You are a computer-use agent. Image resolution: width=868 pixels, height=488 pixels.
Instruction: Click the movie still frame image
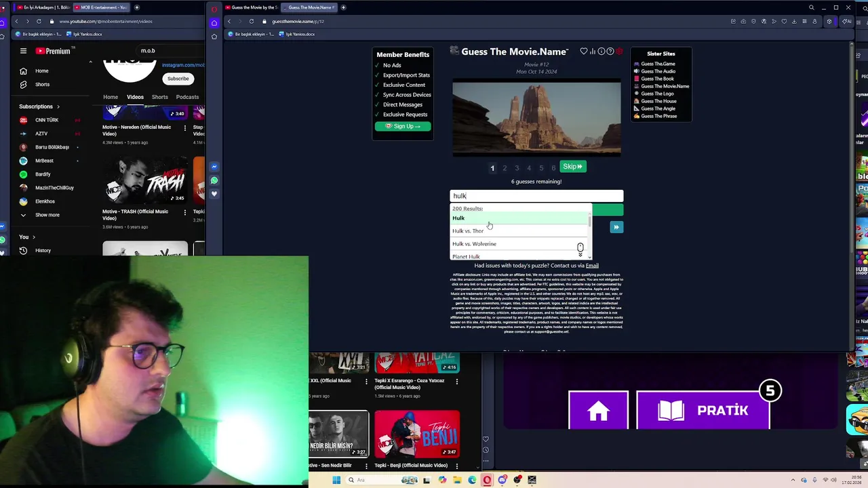(536, 118)
